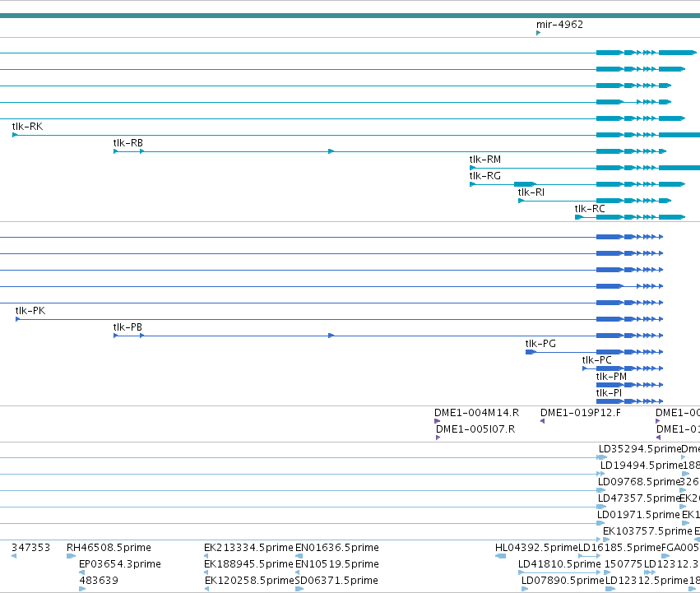Image resolution: width=700 pixels, height=593 pixels.
Task: Click the EN01636.5prime EST label
Action: click(337, 548)
